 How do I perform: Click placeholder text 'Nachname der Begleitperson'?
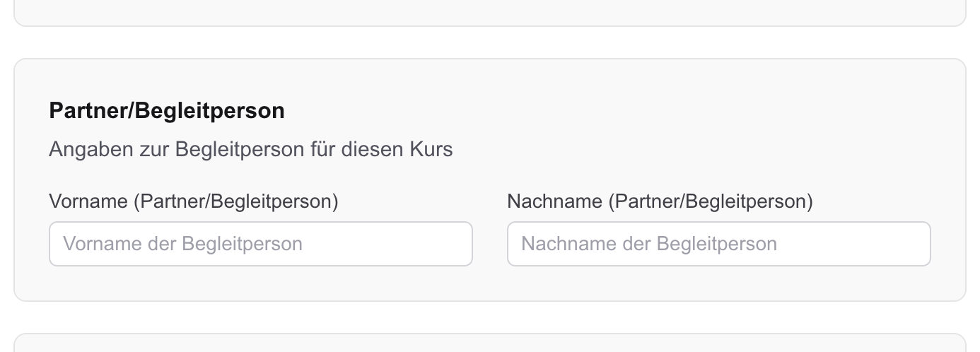click(x=649, y=244)
